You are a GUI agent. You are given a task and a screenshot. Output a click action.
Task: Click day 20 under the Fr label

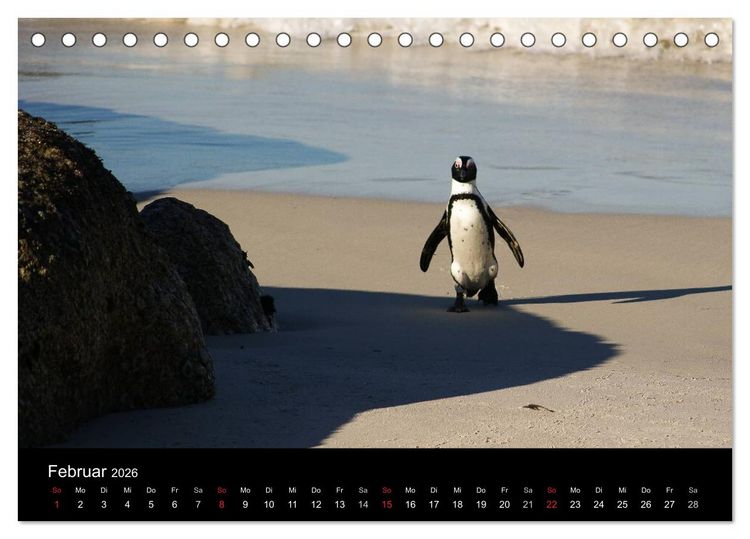[x=505, y=504]
